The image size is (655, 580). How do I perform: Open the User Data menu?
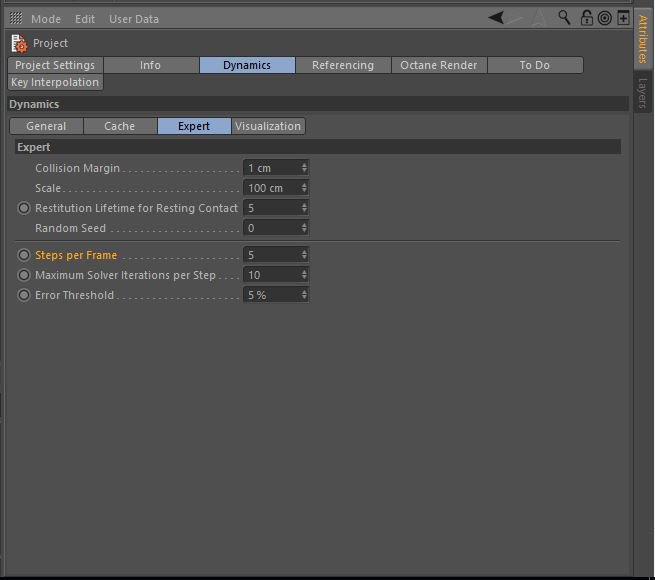tap(134, 19)
